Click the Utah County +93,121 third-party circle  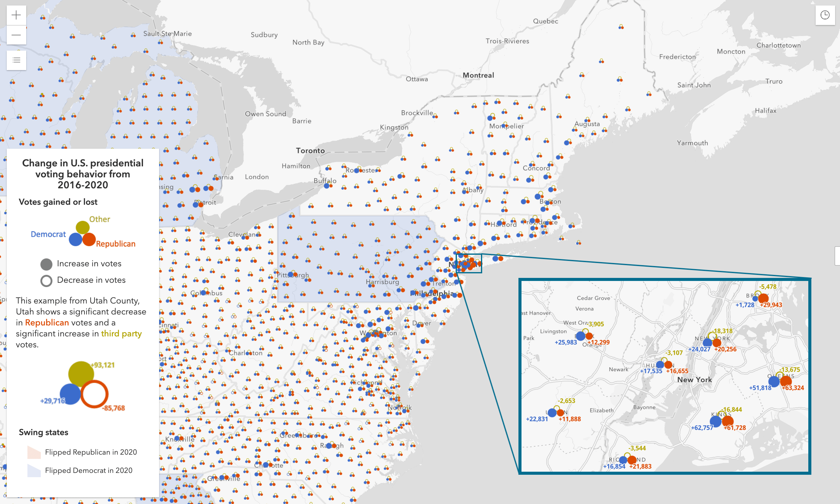81,374
